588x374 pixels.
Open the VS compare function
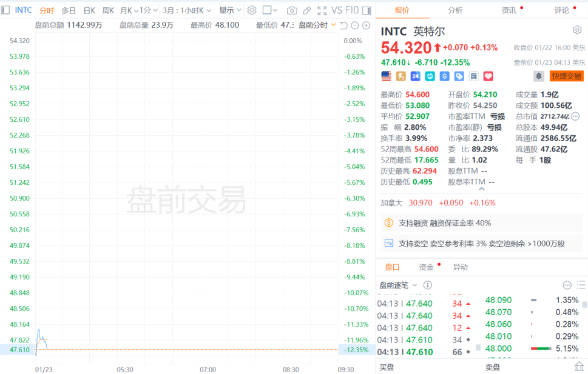click(x=337, y=10)
